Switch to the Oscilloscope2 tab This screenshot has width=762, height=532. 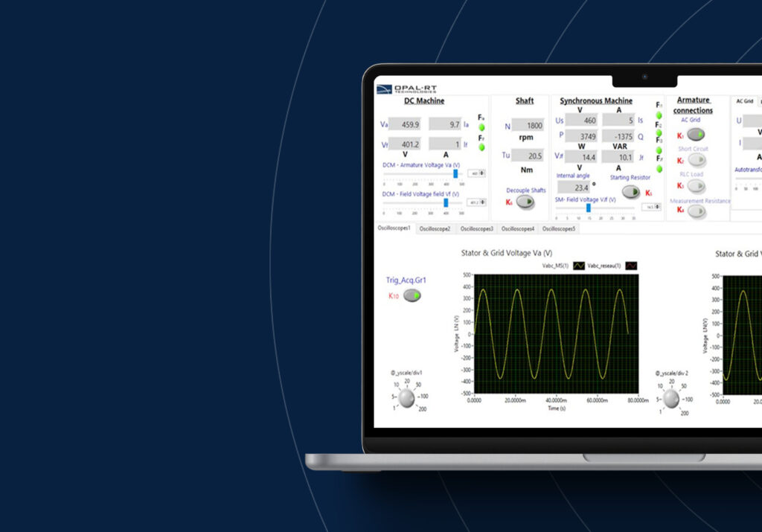435,229
